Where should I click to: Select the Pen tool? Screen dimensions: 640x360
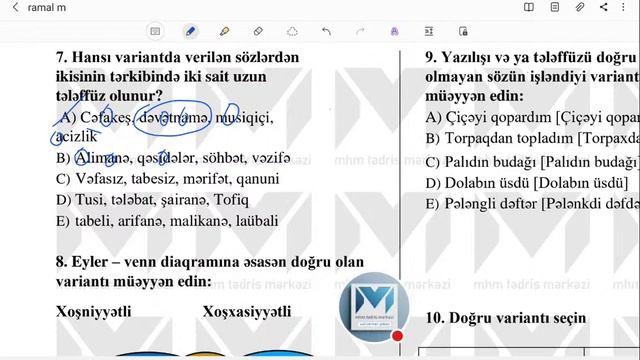point(190,31)
